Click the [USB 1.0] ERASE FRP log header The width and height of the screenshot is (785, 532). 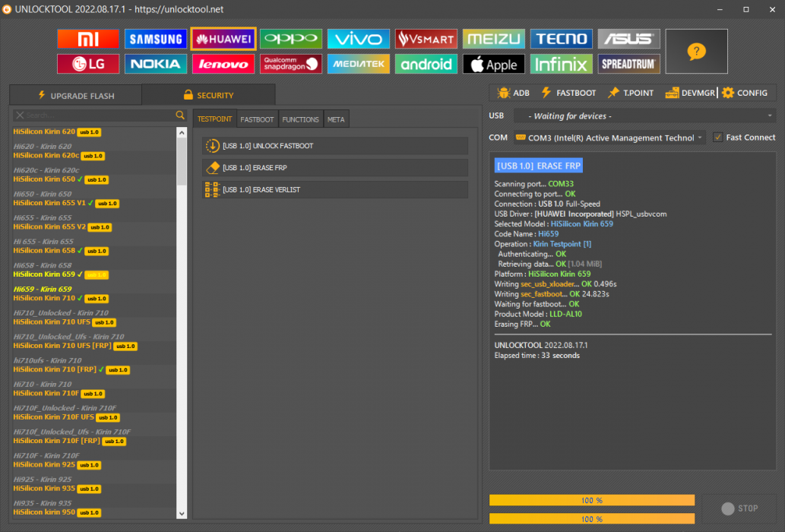pyautogui.click(x=539, y=166)
